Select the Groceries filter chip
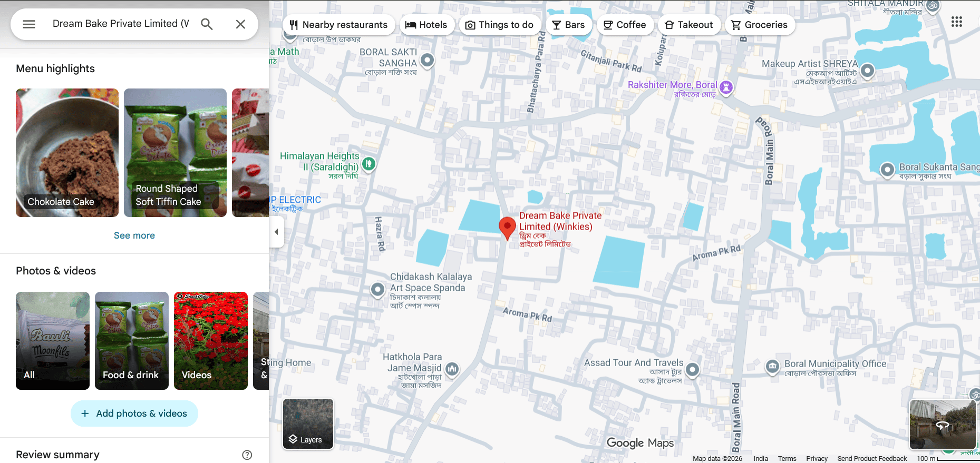This screenshot has height=463, width=980. pos(760,25)
